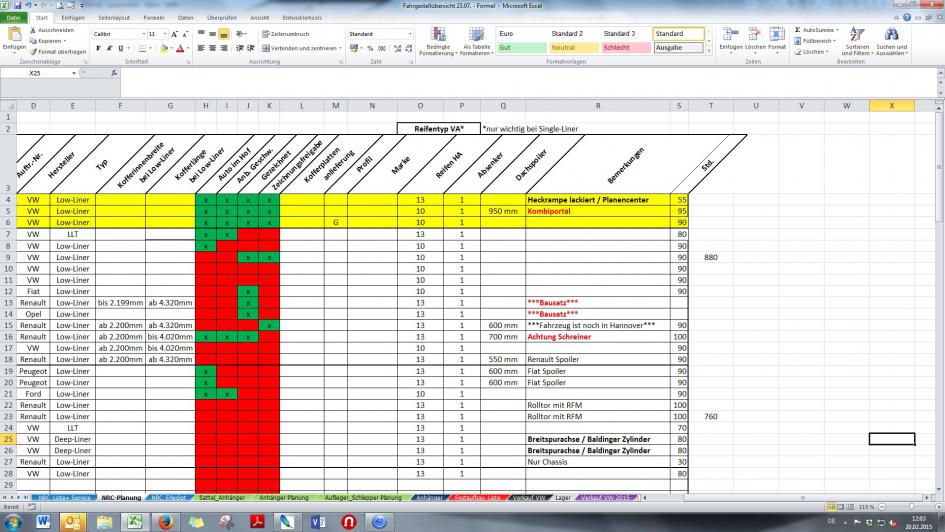Click the increase decimal icon

point(397,48)
